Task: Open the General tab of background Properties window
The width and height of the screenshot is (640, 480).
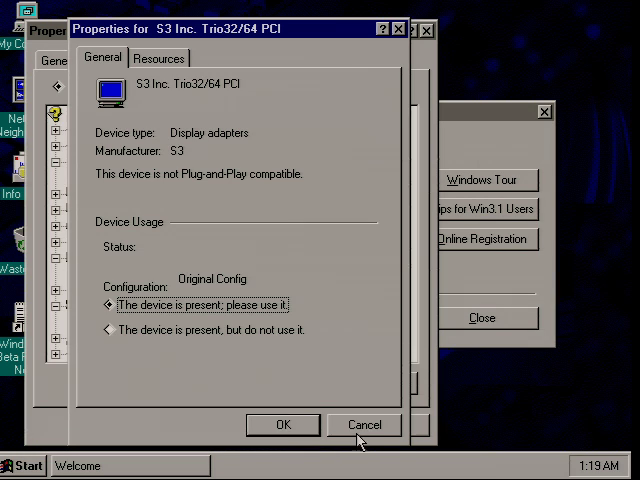Action: tap(52, 61)
